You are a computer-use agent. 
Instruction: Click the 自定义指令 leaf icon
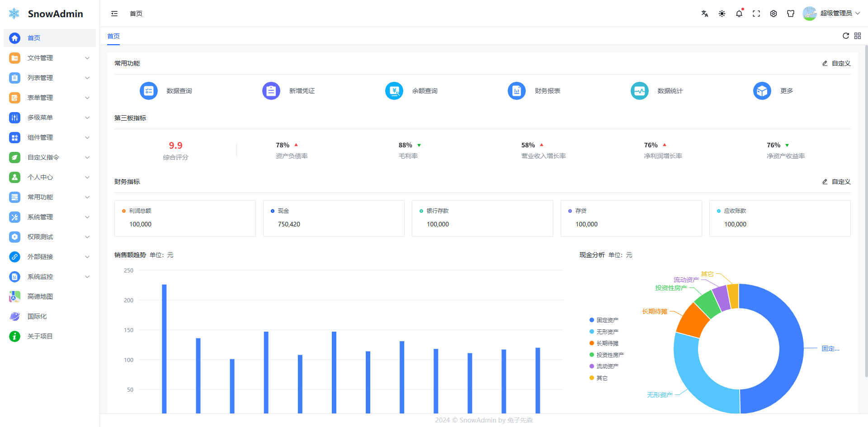(15, 157)
